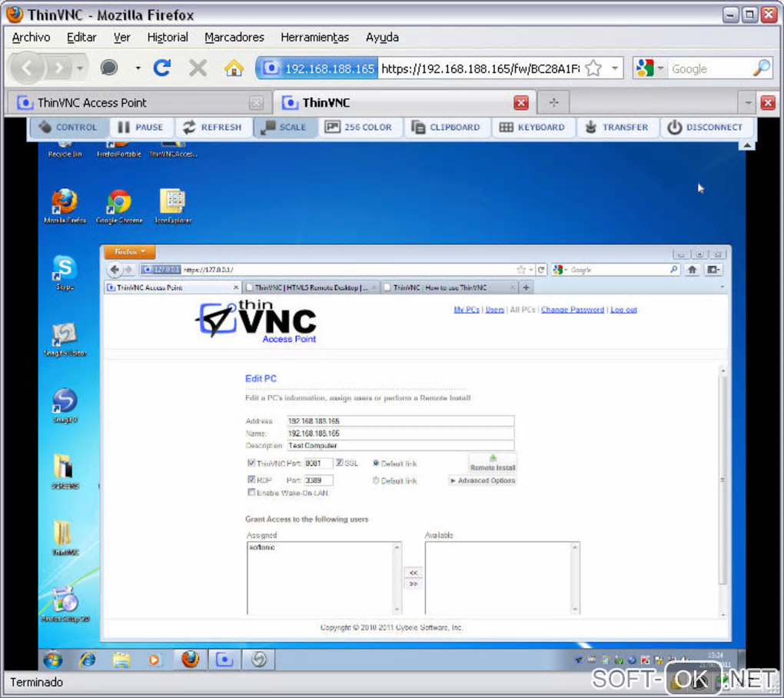
Task: Select ThinVNC Default link radio button
Action: click(376, 464)
